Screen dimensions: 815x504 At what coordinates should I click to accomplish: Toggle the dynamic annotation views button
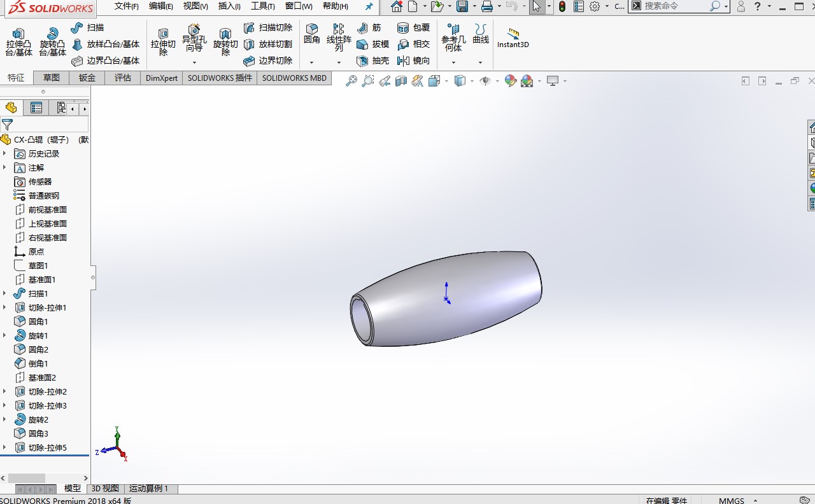[417, 81]
